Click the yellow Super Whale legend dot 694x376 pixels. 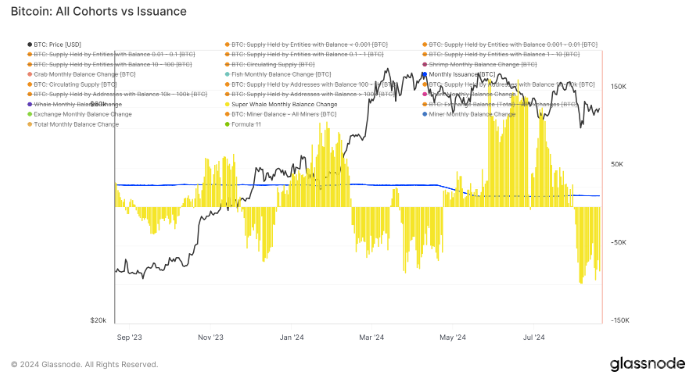click(x=227, y=104)
